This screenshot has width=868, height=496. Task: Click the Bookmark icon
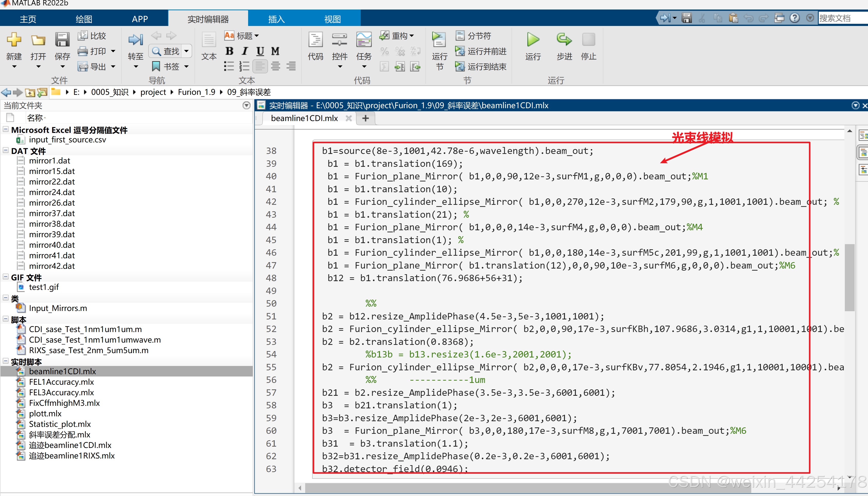(x=156, y=66)
